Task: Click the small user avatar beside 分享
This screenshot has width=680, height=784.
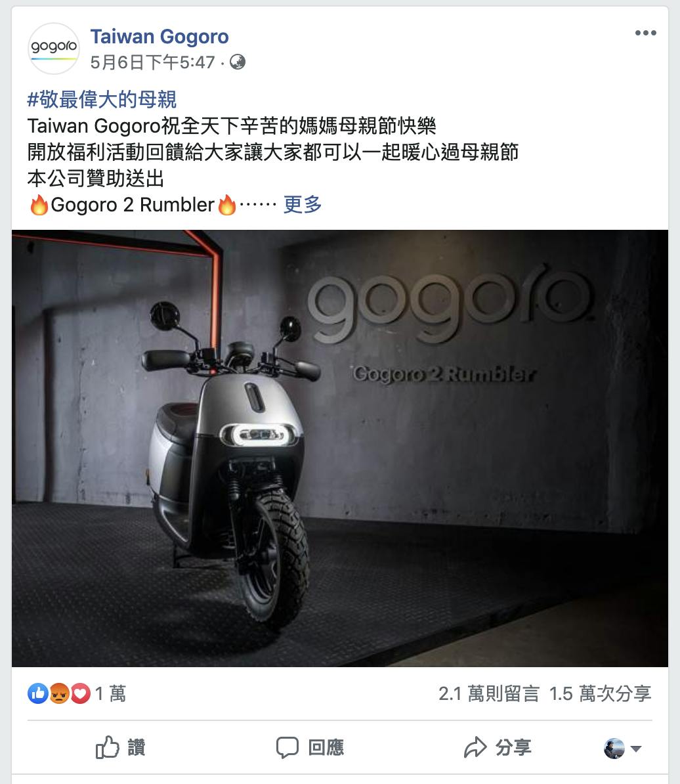Action: (x=614, y=749)
